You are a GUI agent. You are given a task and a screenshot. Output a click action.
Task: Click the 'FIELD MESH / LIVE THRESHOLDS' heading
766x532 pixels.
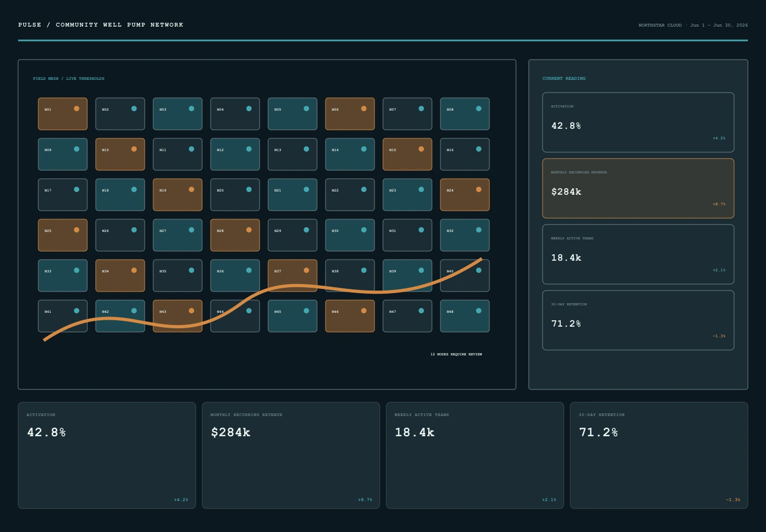coord(69,79)
